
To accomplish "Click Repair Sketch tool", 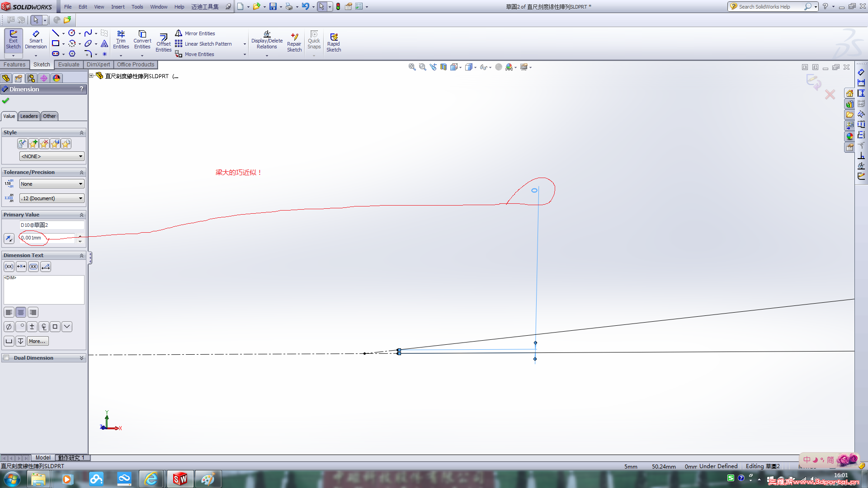I will coord(294,42).
